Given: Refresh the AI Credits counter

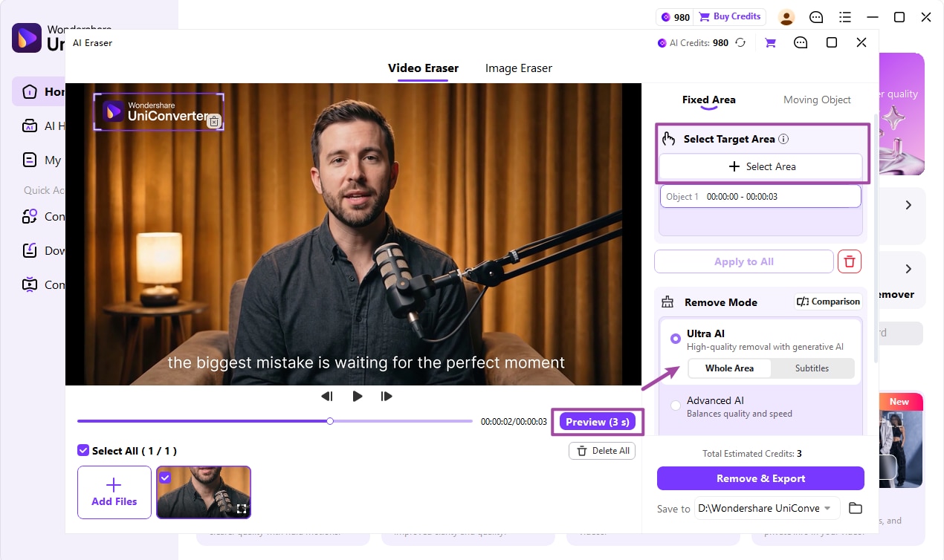Looking at the screenshot, I should point(740,43).
